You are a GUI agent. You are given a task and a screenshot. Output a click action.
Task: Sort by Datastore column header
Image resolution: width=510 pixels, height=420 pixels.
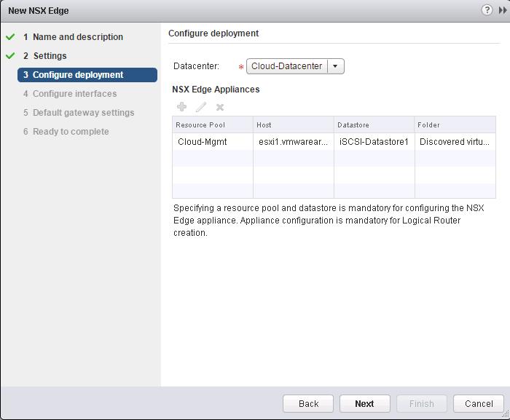tap(374, 124)
